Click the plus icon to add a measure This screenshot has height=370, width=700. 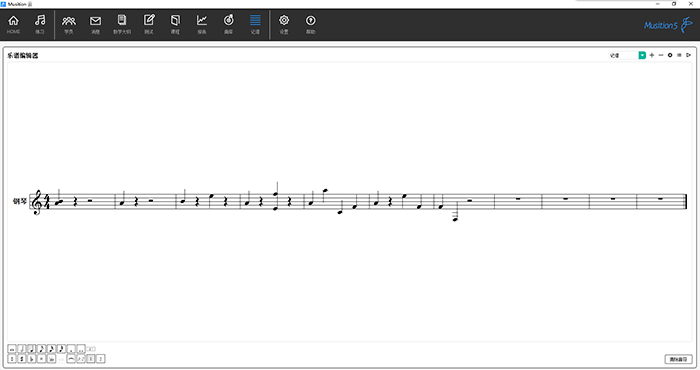(x=652, y=55)
